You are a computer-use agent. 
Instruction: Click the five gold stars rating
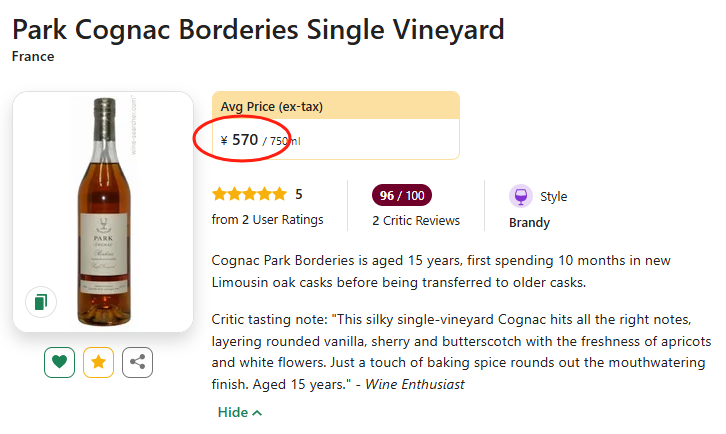tap(249, 194)
